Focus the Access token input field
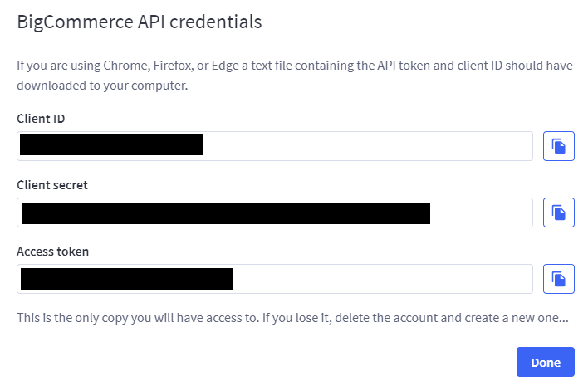Screen dimensions: 588x386 275,279
